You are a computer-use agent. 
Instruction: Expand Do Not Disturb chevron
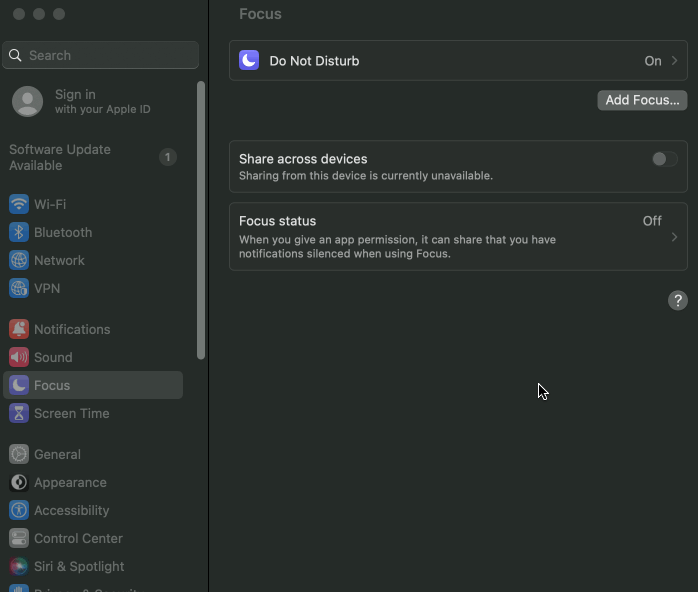pos(674,61)
